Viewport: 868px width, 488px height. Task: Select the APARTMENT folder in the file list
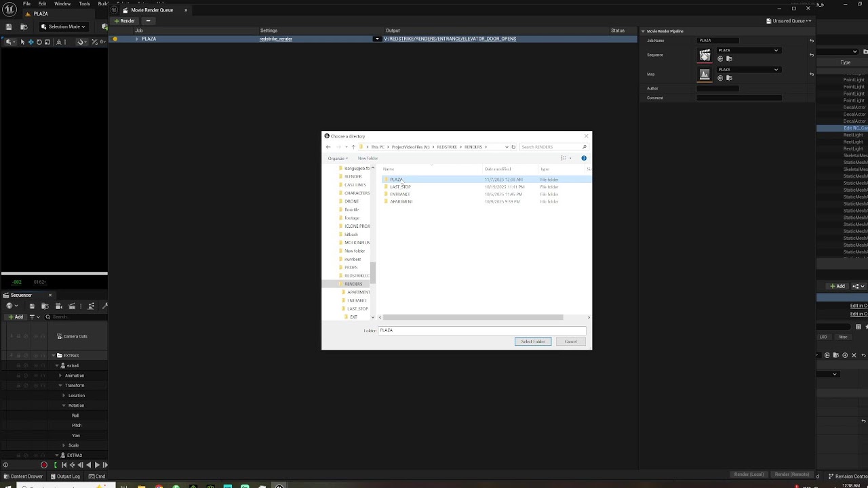pyautogui.click(x=401, y=201)
